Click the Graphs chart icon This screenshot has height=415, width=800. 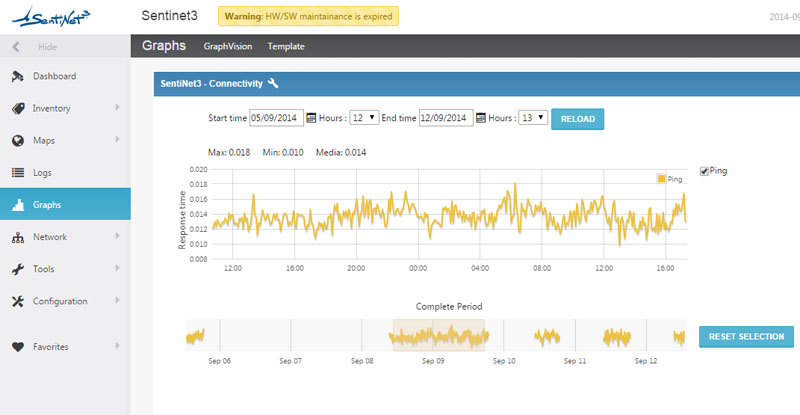18,205
